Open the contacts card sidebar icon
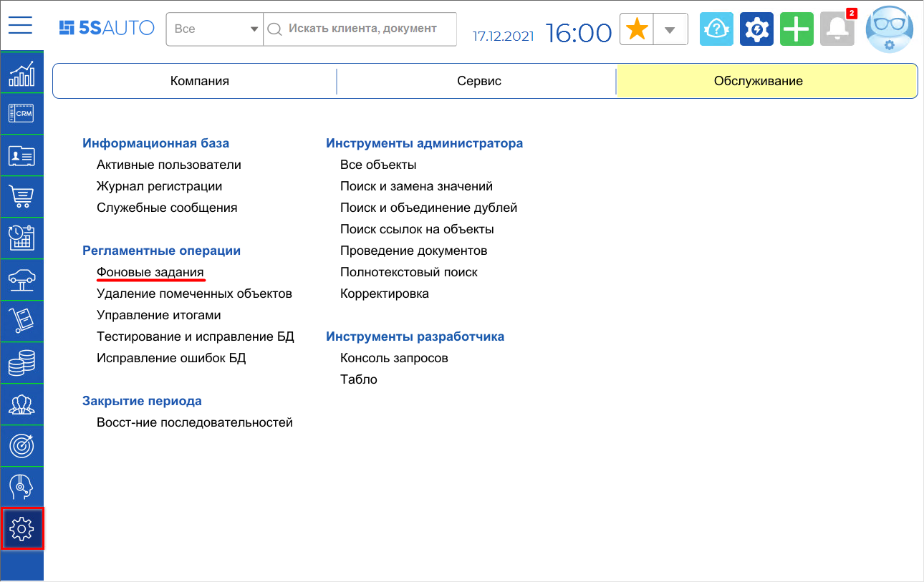924x582 pixels. tap(21, 155)
